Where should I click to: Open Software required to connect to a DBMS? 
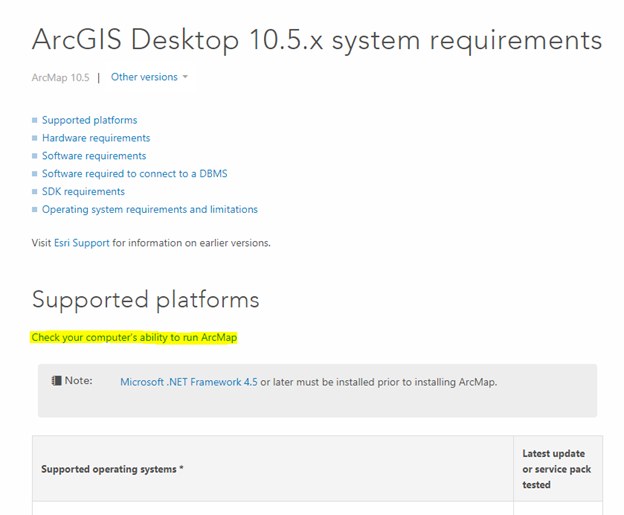click(x=135, y=174)
